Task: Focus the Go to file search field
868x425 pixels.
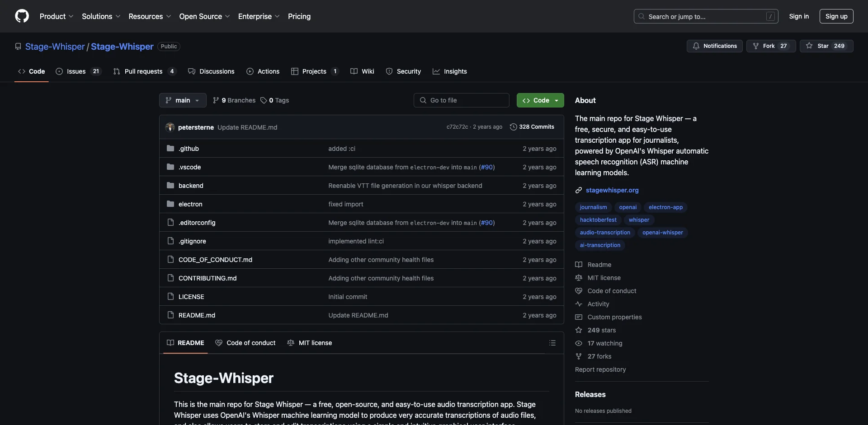Action: click(x=462, y=100)
